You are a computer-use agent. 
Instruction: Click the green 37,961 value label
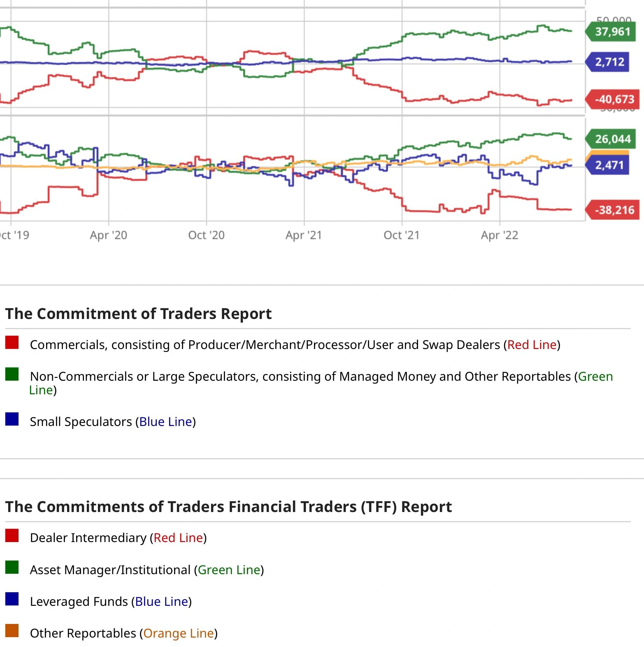(x=612, y=32)
